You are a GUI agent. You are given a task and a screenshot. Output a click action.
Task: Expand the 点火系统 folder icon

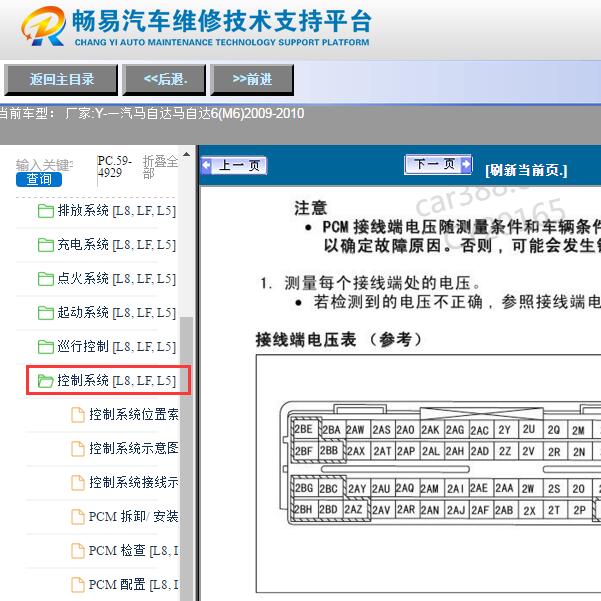point(46,279)
